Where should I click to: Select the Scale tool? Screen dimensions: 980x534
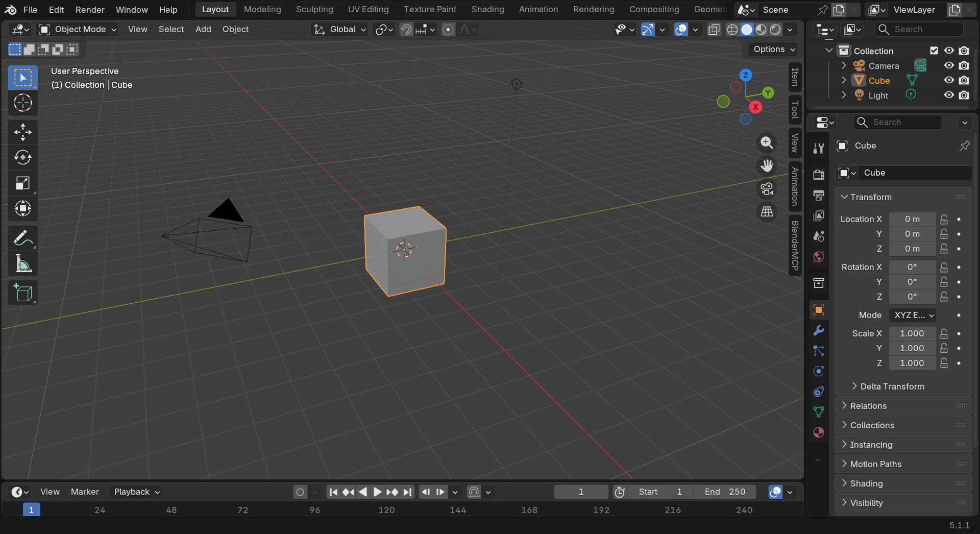(22, 183)
